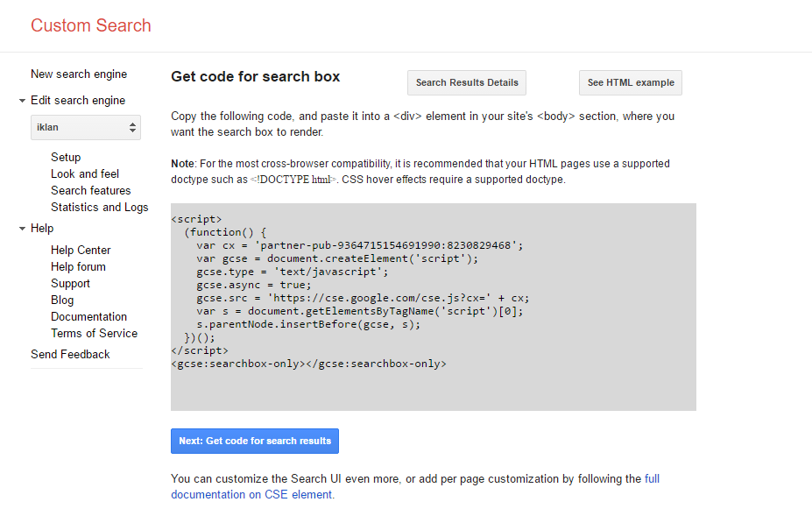Open Look and feel settings
The height and width of the screenshot is (516, 812).
[85, 173]
